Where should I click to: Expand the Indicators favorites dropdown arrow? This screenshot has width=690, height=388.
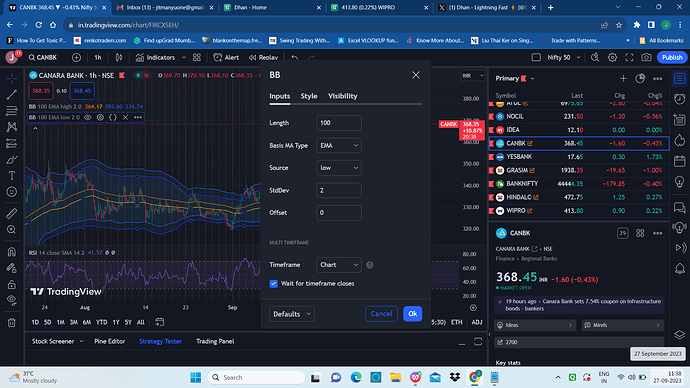tap(184, 57)
